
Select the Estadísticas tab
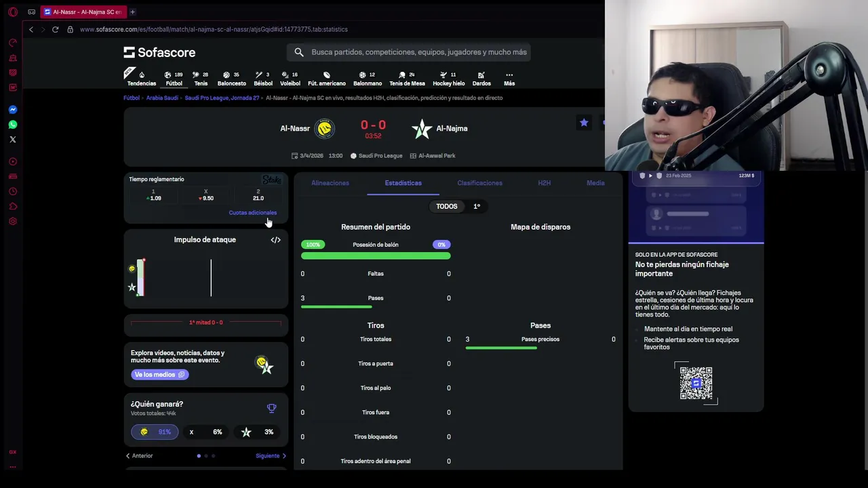point(403,183)
